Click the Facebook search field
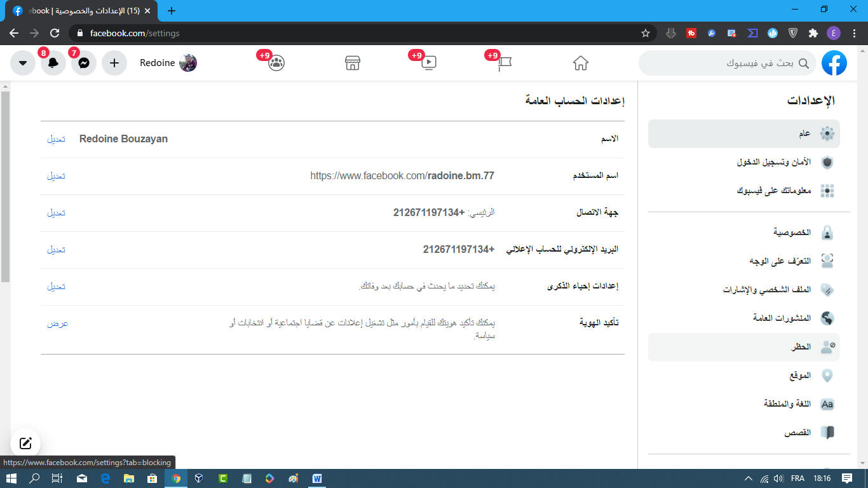868x488 pixels. pos(728,63)
